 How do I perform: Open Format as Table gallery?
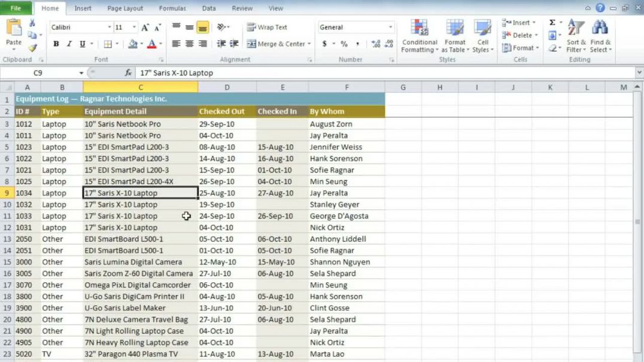click(455, 36)
